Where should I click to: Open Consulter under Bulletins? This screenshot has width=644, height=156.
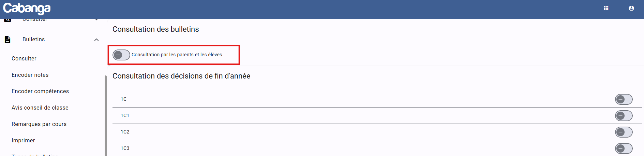pos(24,59)
